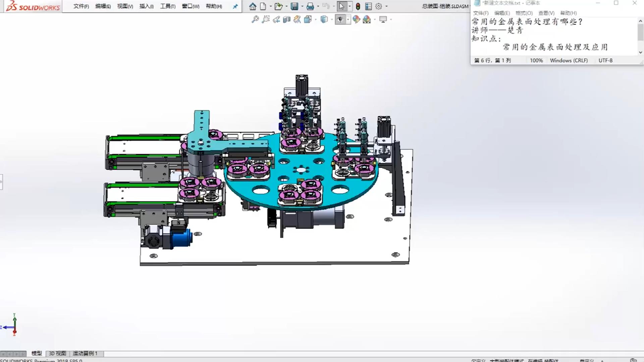Click Zoom to Area icon
Viewport: 644px width, 362px height.
pyautogui.click(x=266, y=19)
